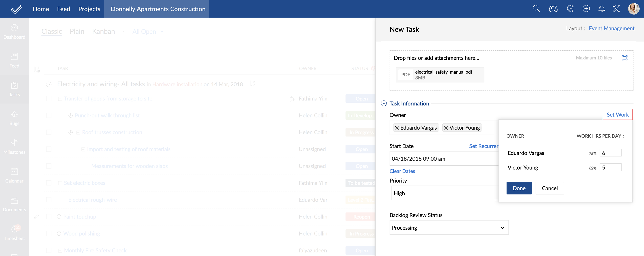
Task: Open the search magnifier icon
Action: 536,9
